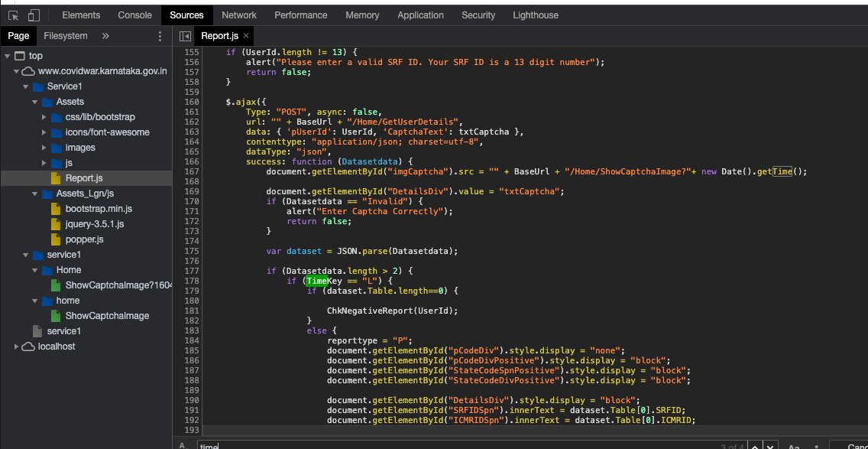868x449 pixels.
Task: Switch to the Filesystem navigator tab
Action: click(65, 36)
